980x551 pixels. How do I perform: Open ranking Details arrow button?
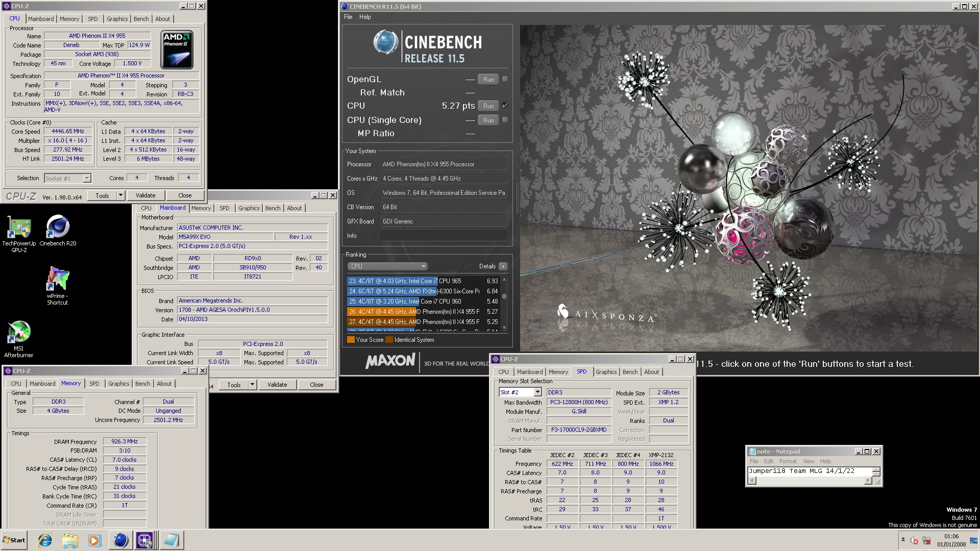point(503,266)
